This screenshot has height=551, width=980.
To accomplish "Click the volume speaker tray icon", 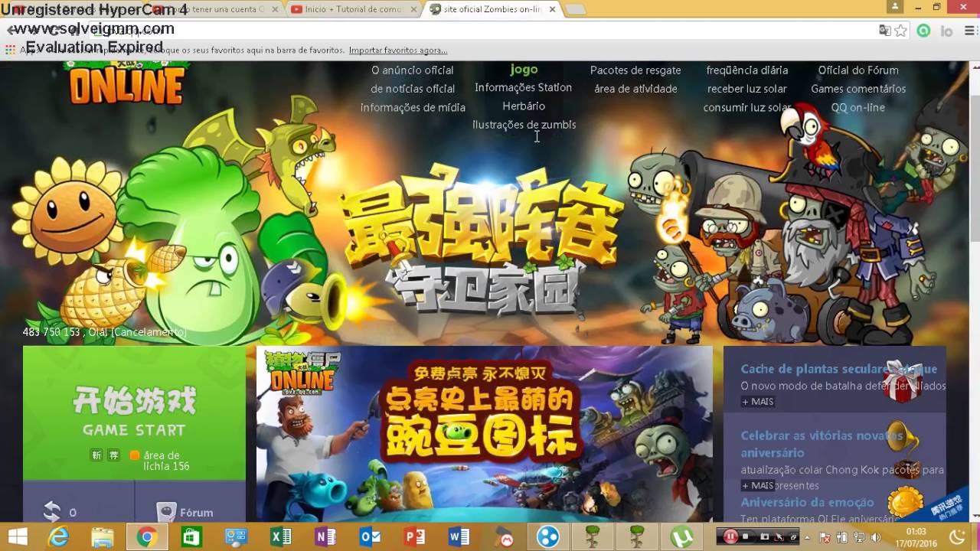I will pyautogui.click(x=876, y=537).
